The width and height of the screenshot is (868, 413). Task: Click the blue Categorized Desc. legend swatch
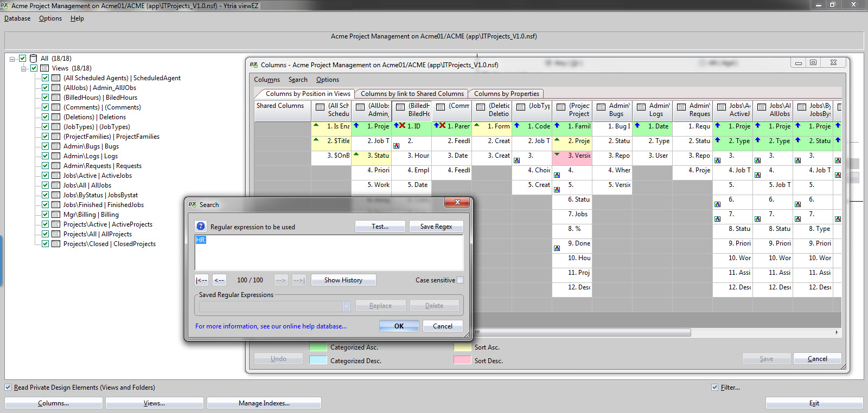coord(318,360)
